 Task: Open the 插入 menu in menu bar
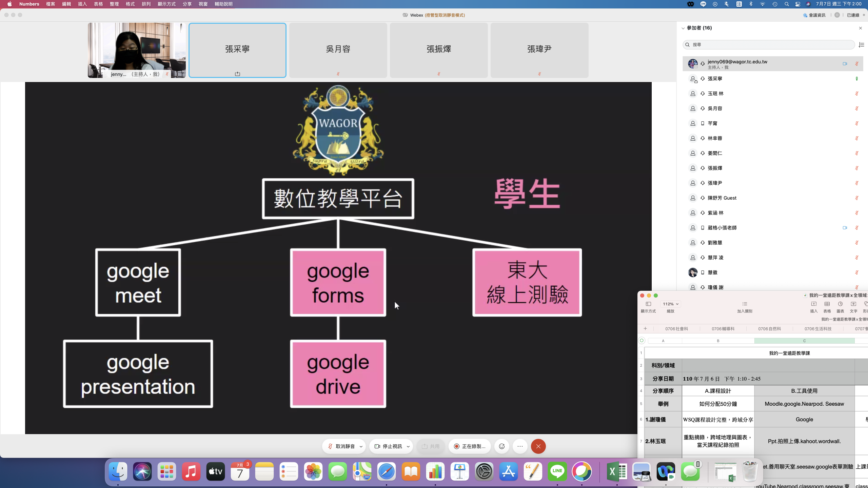82,4
